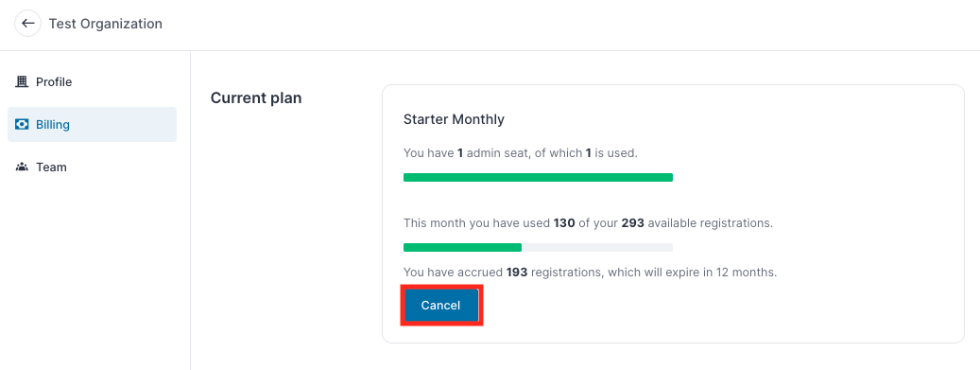The height and width of the screenshot is (370, 980).
Task: Click 'This month you have used' text
Action: tap(477, 223)
